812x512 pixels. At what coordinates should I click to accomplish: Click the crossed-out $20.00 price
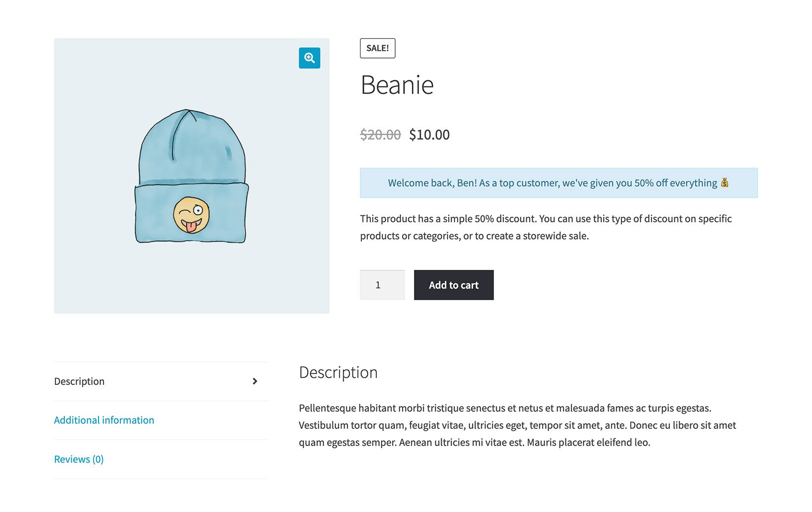(x=380, y=134)
